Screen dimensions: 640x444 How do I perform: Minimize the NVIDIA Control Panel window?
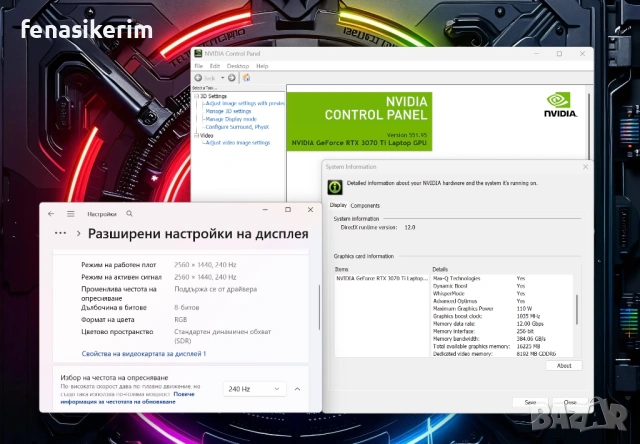[537, 53]
